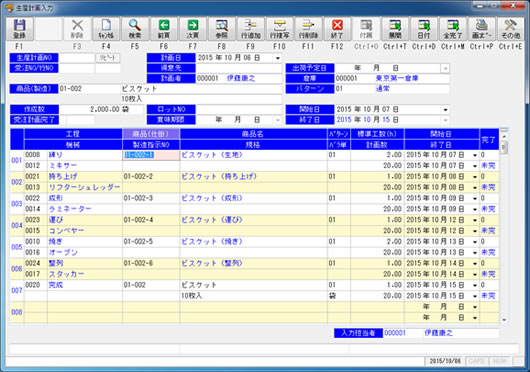Open date dropdown in 0016 オーブン row

[x=475, y=253]
